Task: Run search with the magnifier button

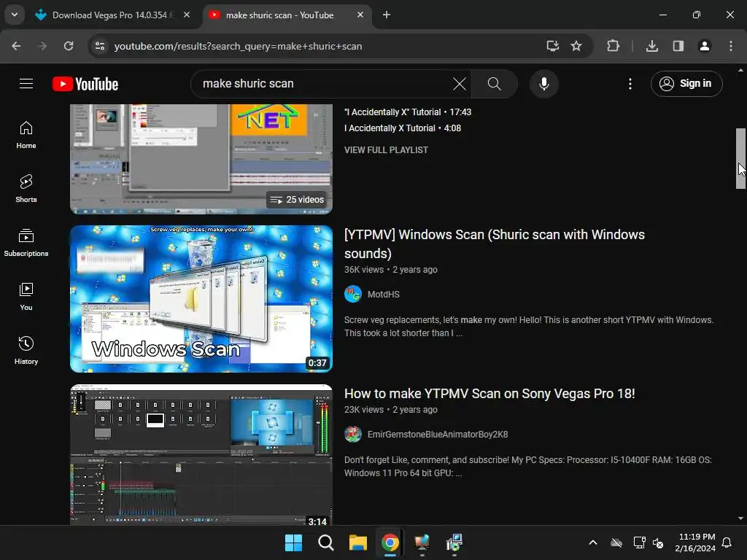Action: 495,84
